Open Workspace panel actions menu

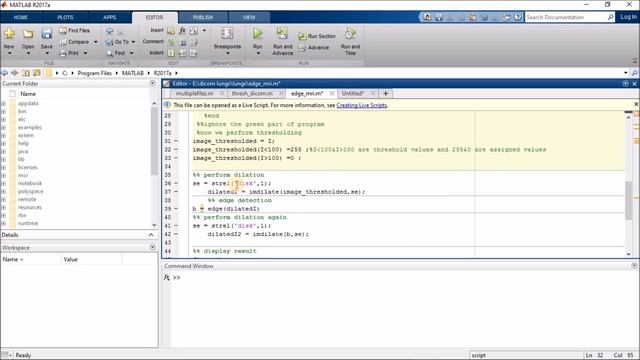(x=153, y=247)
